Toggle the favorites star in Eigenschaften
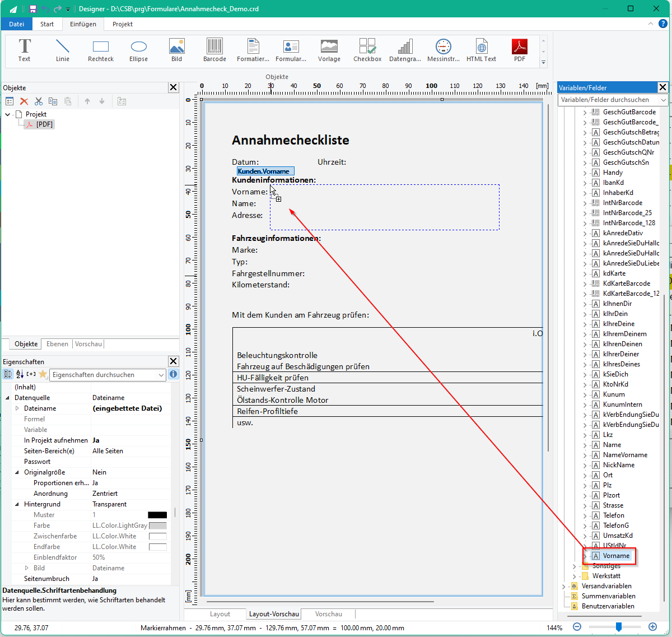Screen dimensions: 672x637 pos(43,374)
